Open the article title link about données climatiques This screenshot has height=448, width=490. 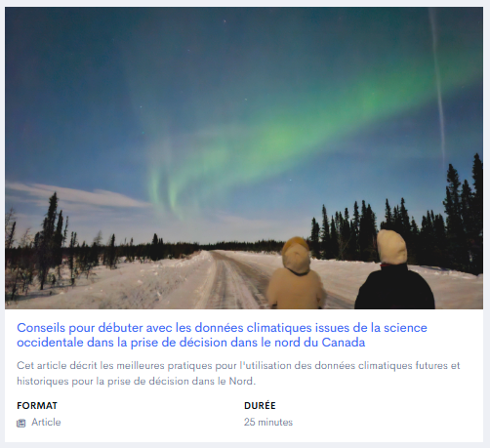point(222,335)
